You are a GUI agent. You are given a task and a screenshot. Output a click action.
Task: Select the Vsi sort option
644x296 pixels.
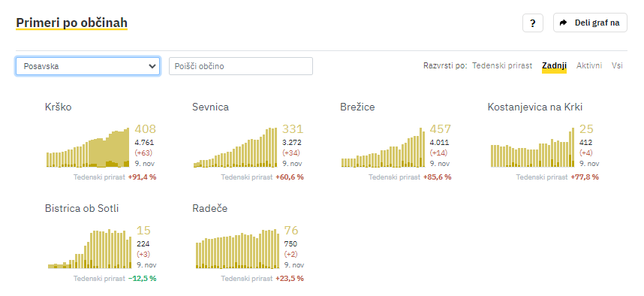pyautogui.click(x=617, y=66)
